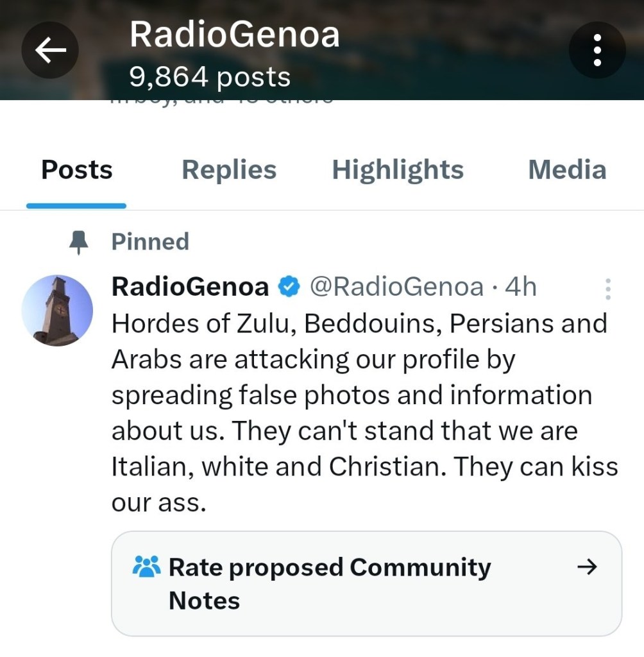This screenshot has height=657, width=644.
Task: Tap the 9,864 posts count
Action: point(210,78)
